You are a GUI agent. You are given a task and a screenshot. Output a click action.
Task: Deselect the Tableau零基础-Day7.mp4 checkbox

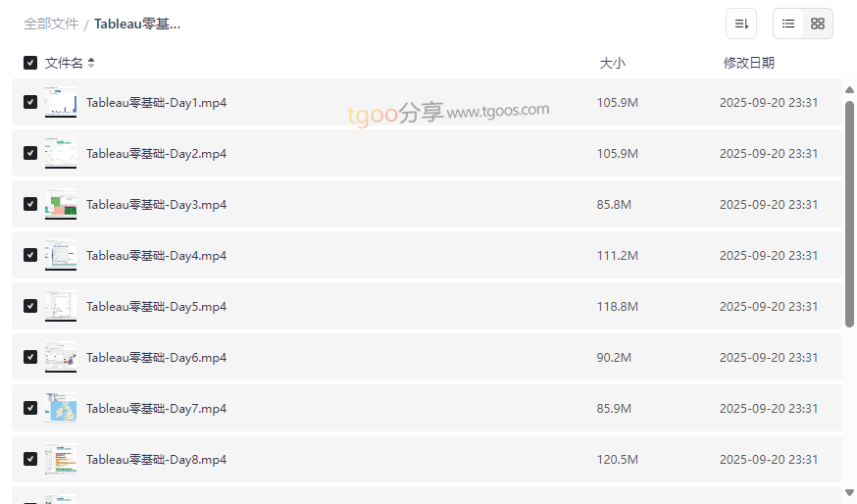coord(30,408)
